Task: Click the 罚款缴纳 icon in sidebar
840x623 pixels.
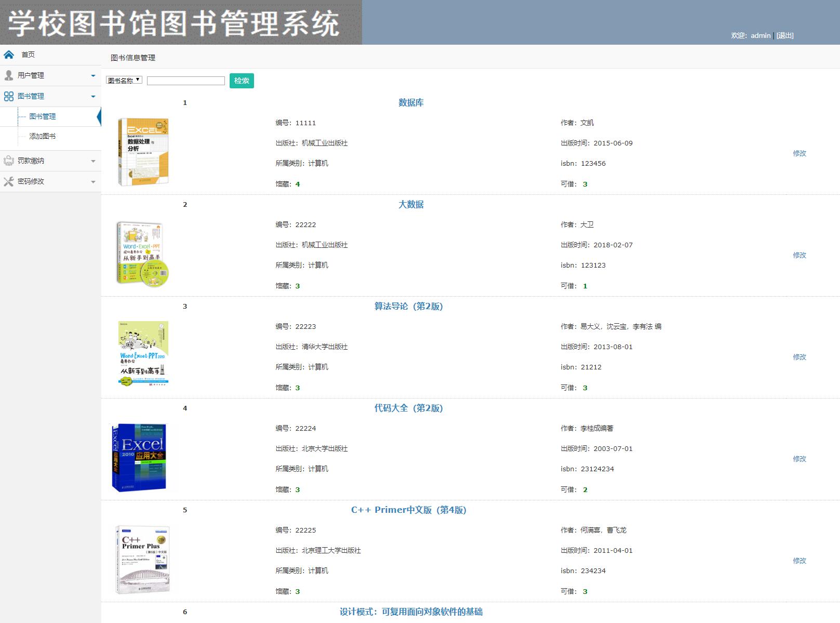Action: pos(9,161)
